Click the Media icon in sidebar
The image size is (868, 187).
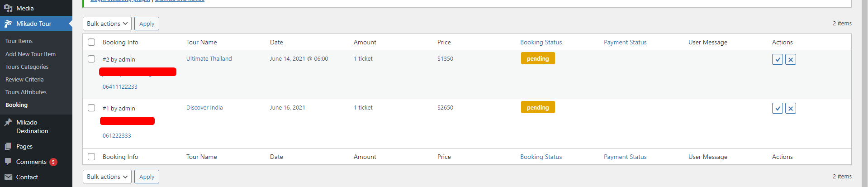point(8,8)
